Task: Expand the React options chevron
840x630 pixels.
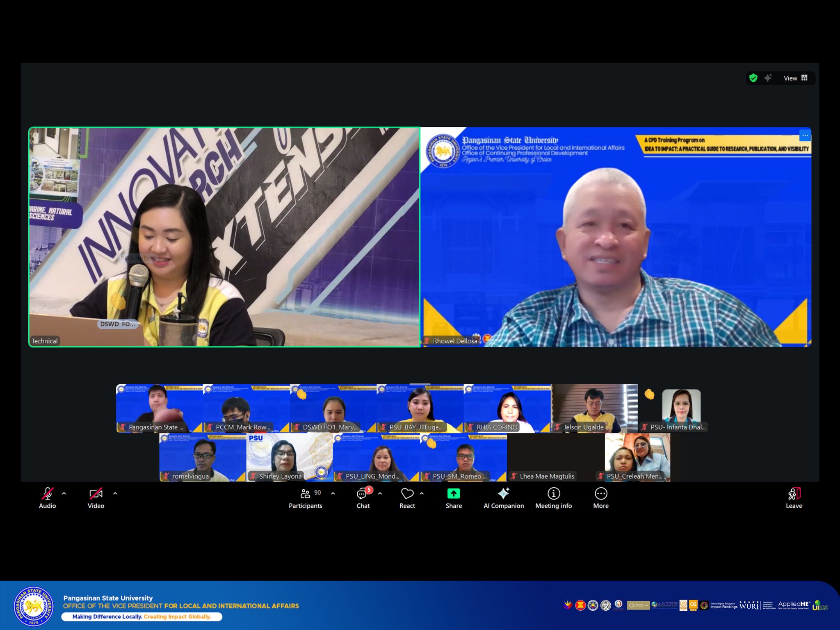Action: click(422, 493)
